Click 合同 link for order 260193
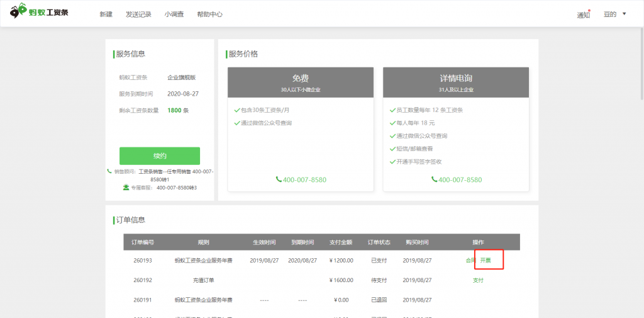Screen dimensions: 644x318 coord(469,261)
